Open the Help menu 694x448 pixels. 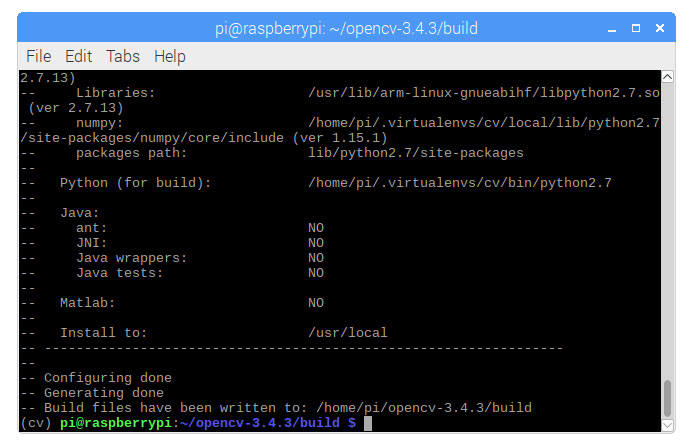click(x=170, y=57)
